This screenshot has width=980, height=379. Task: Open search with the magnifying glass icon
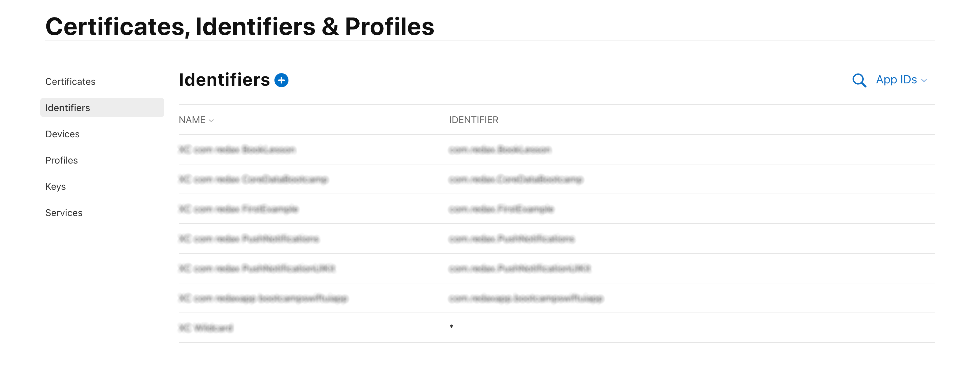pos(859,80)
